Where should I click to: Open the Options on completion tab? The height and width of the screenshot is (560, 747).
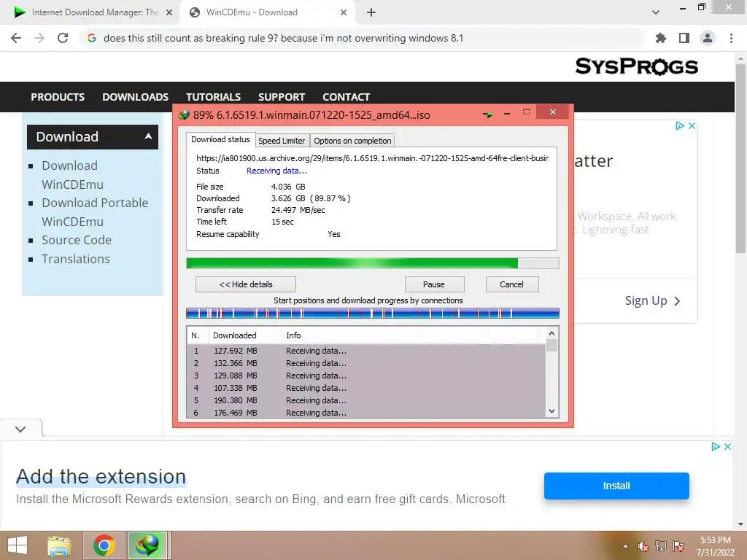pyautogui.click(x=352, y=141)
